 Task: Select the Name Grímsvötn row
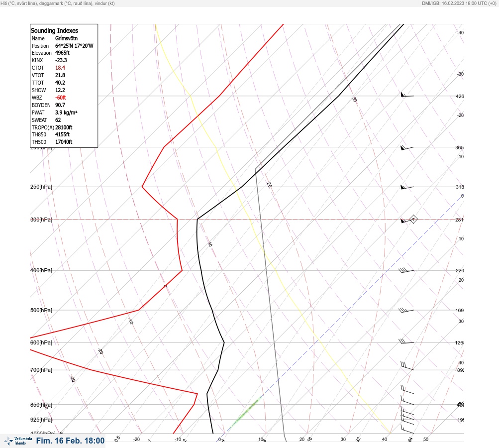point(55,38)
